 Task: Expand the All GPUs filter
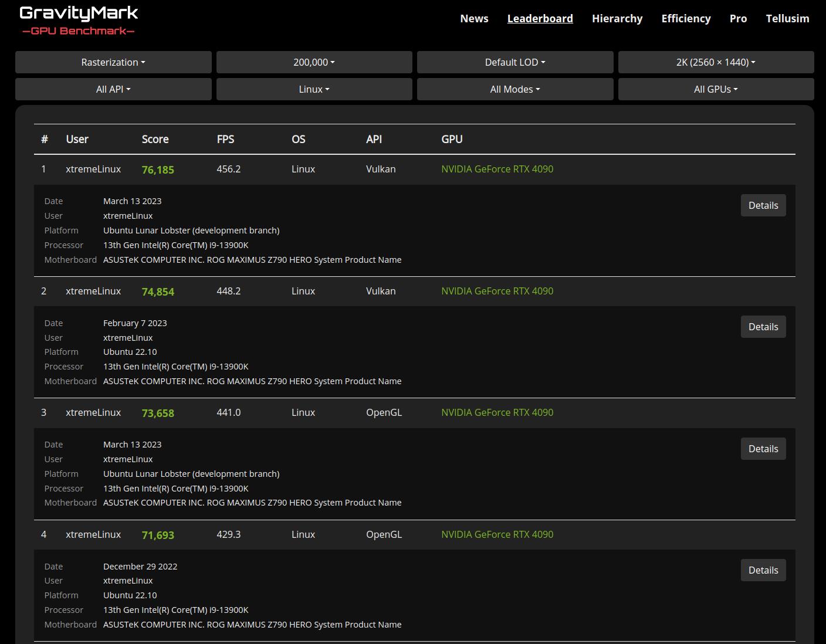[715, 89]
